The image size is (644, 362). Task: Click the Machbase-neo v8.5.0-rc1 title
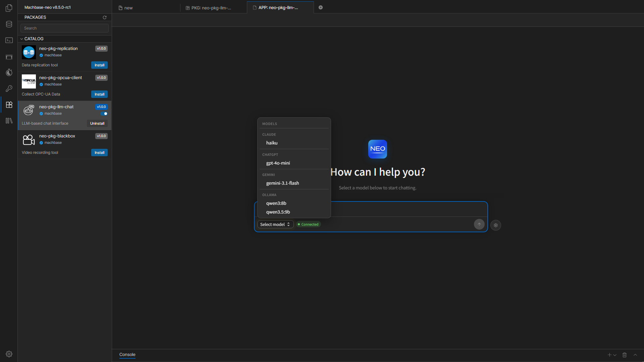(x=48, y=7)
